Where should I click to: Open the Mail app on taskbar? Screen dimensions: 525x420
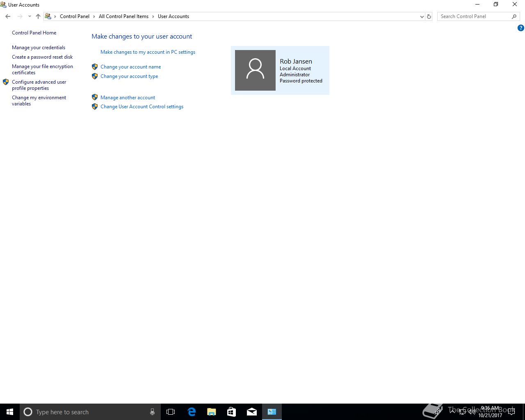(252, 412)
